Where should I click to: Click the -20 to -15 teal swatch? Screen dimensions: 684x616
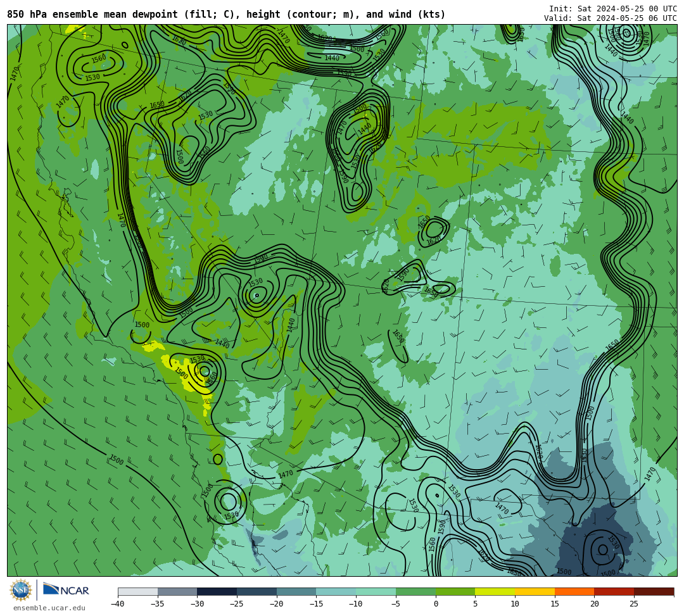click(296, 591)
